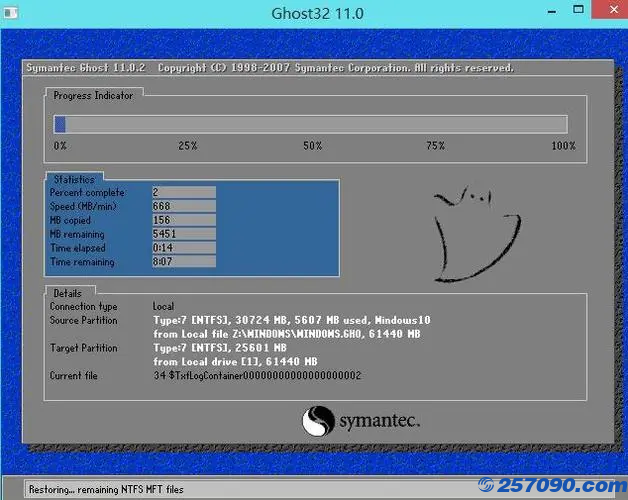Click the 'Source Partition' label
The width and height of the screenshot is (628, 500).
(83, 321)
